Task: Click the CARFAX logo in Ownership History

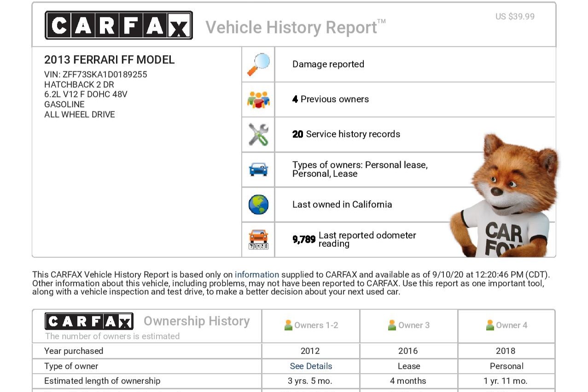Action: pyautogui.click(x=89, y=321)
